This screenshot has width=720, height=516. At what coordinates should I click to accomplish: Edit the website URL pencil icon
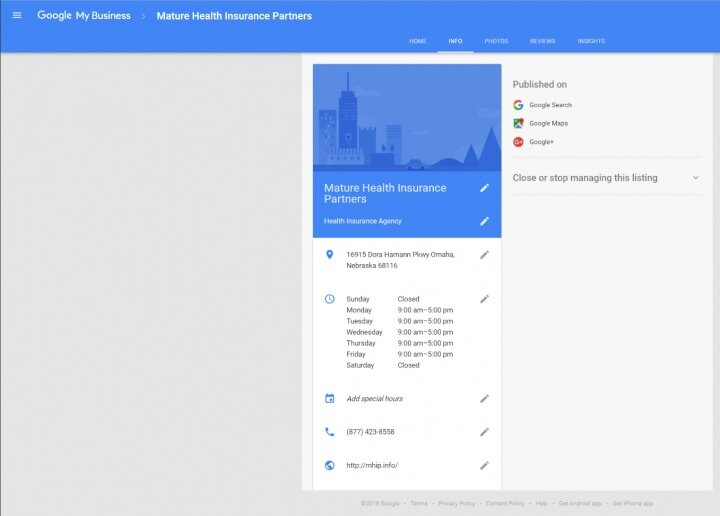(484, 466)
